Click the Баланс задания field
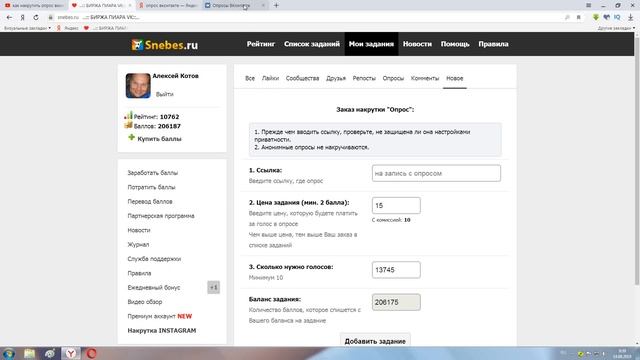640x360 pixels. tap(396, 302)
